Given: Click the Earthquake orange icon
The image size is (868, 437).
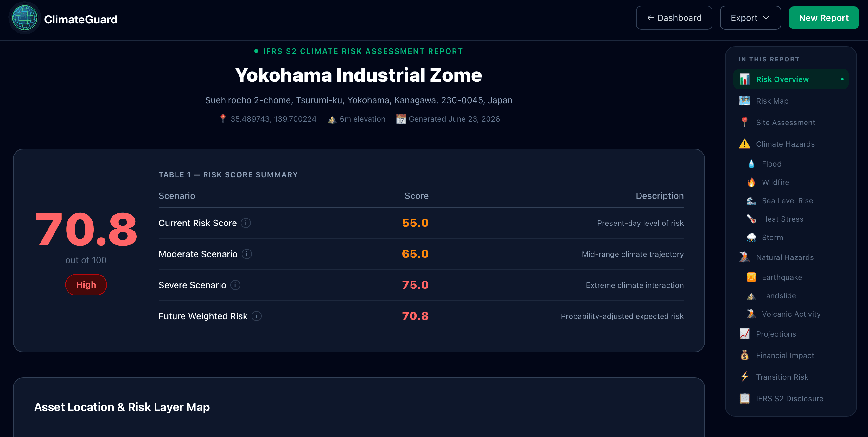Looking at the screenshot, I should pyautogui.click(x=751, y=277).
